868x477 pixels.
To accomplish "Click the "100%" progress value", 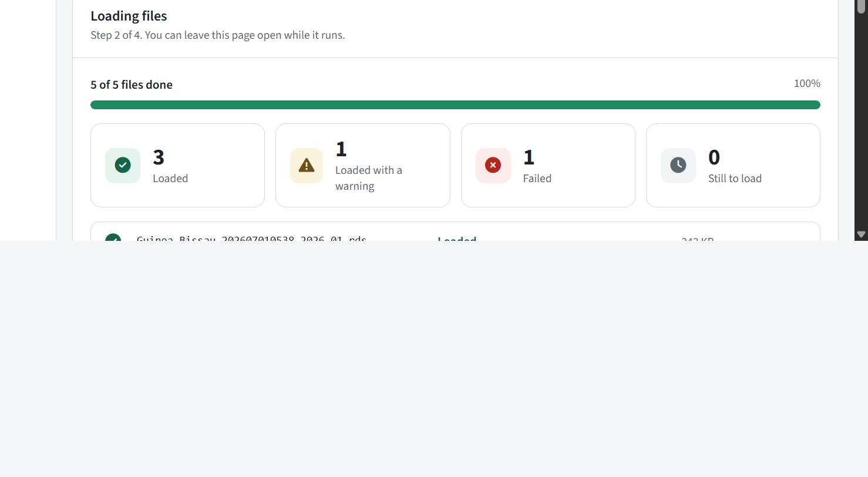I will (x=807, y=83).
